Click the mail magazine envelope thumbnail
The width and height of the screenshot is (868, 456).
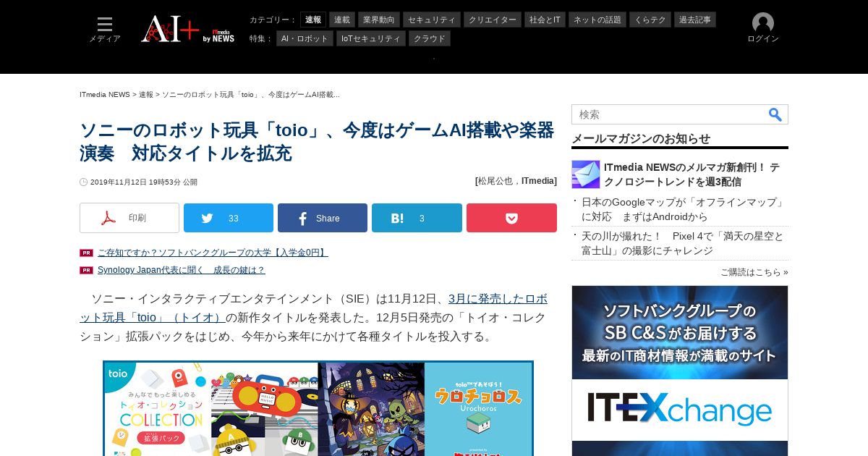pyautogui.click(x=586, y=174)
